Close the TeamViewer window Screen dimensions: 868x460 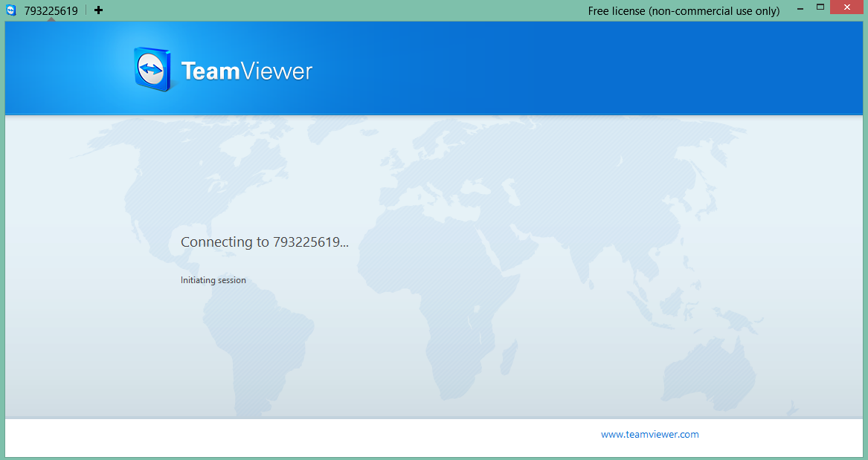coord(847,7)
